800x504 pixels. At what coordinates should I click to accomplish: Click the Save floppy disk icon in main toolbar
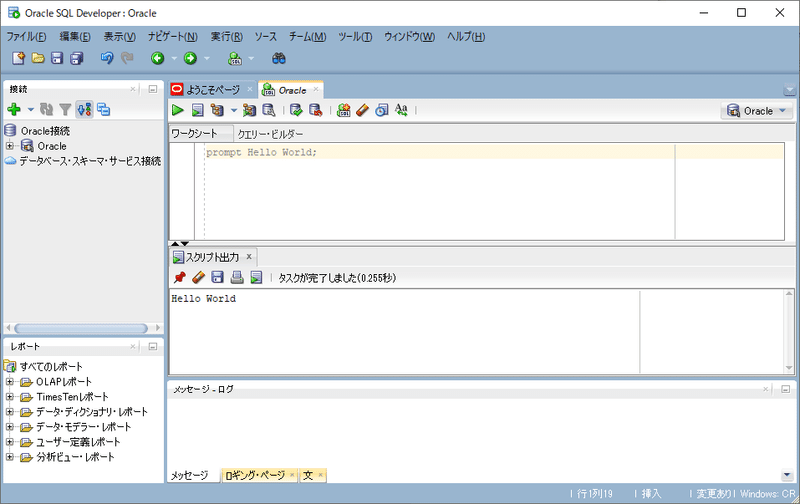pyautogui.click(x=57, y=58)
